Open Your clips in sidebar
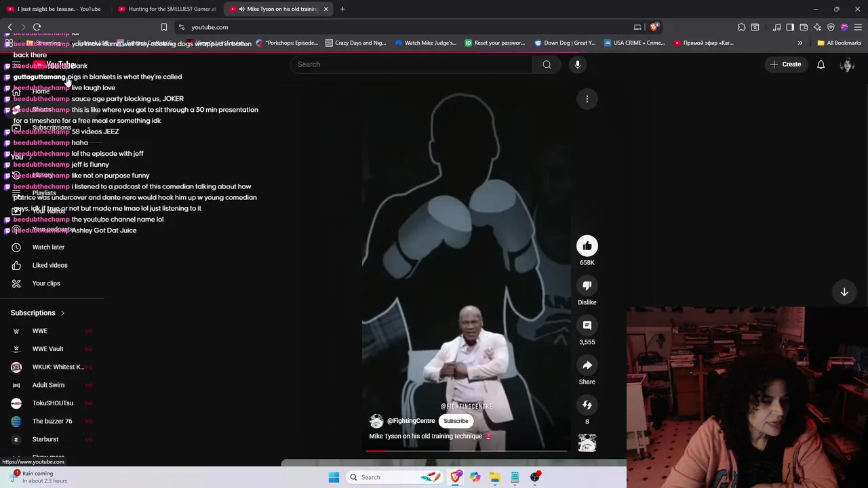The width and height of the screenshot is (868, 488). point(46,283)
